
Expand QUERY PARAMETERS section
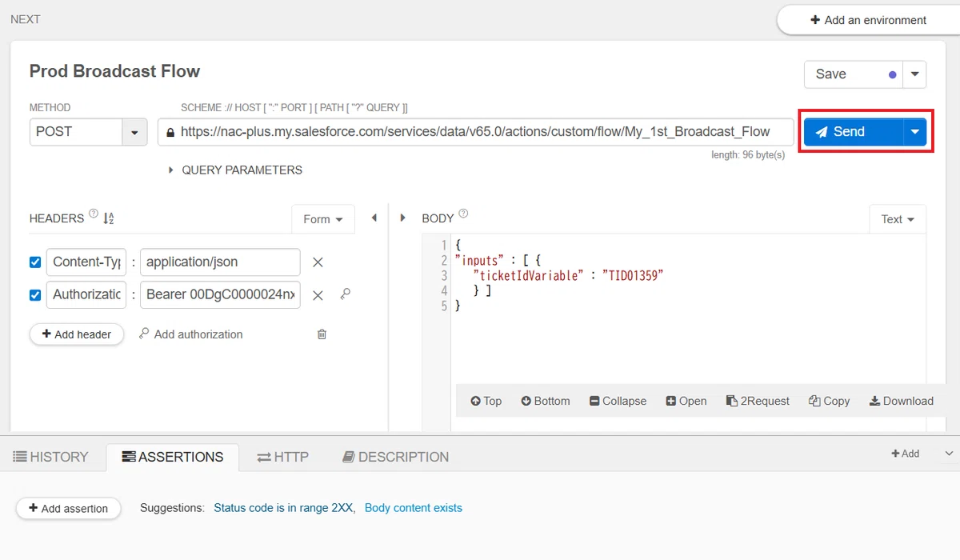235,170
